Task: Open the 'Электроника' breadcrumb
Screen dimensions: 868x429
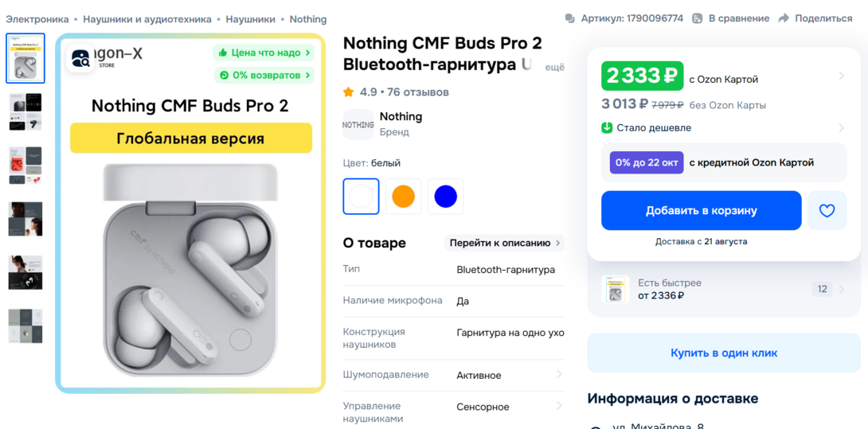Action: [37, 19]
